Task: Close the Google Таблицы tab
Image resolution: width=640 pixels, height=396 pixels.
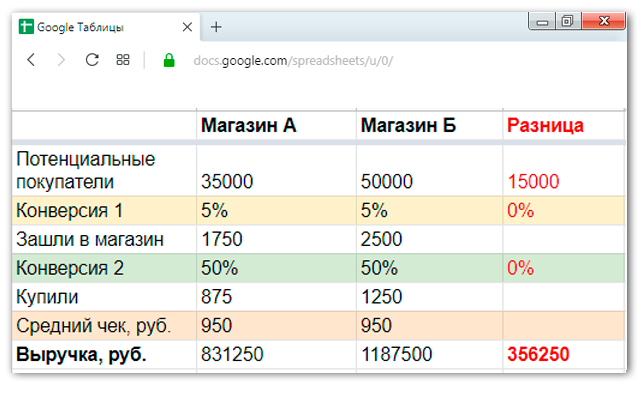Action: [187, 27]
